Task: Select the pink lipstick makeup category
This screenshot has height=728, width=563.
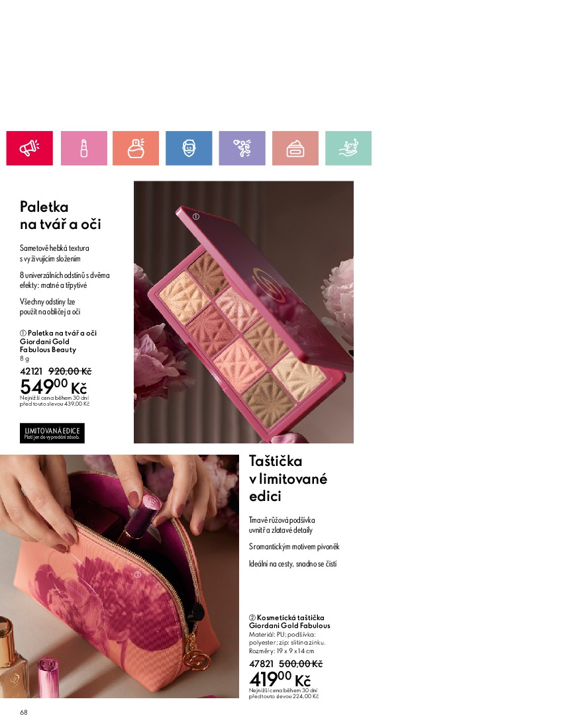Action: [83, 148]
